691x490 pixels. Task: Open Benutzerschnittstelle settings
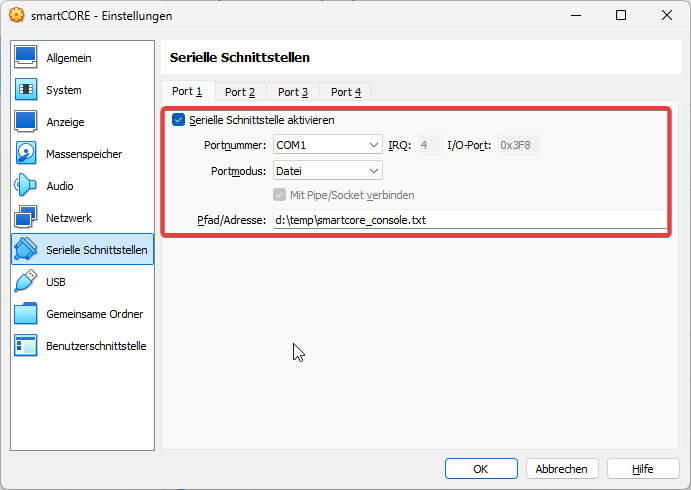[x=82, y=345]
